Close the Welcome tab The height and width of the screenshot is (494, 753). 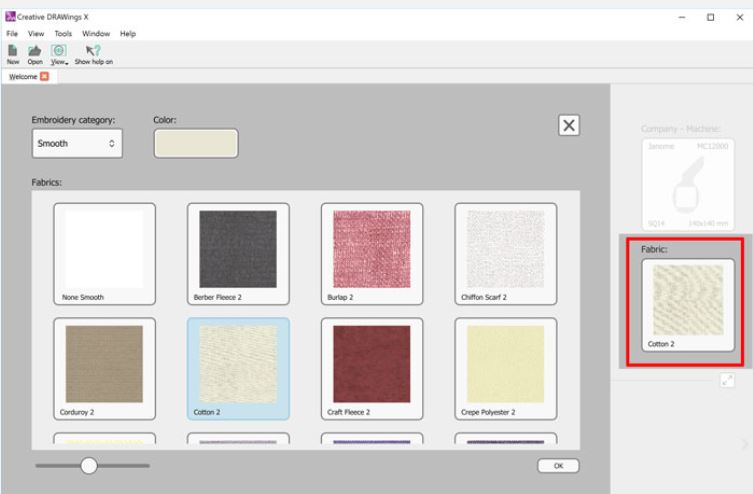coord(44,76)
